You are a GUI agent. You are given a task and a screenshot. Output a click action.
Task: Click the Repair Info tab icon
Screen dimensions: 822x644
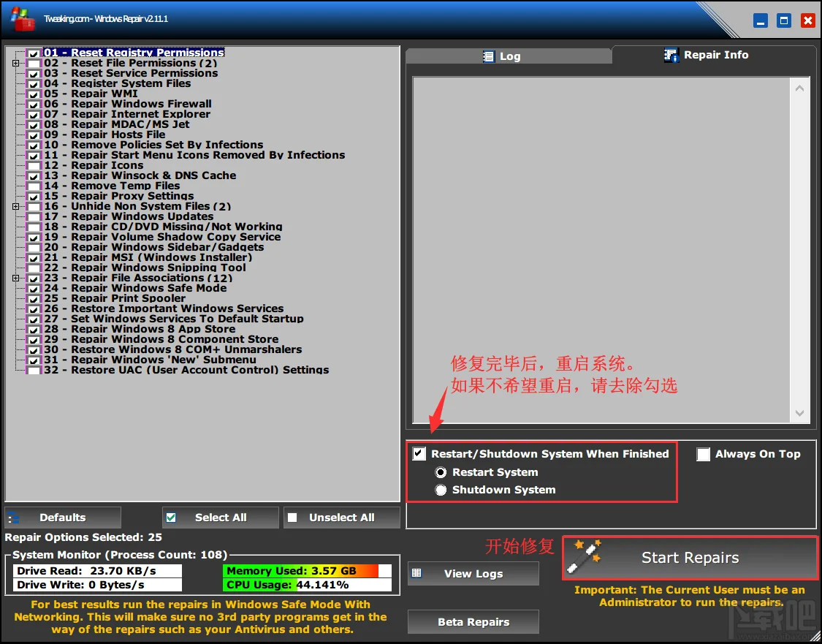(x=671, y=55)
